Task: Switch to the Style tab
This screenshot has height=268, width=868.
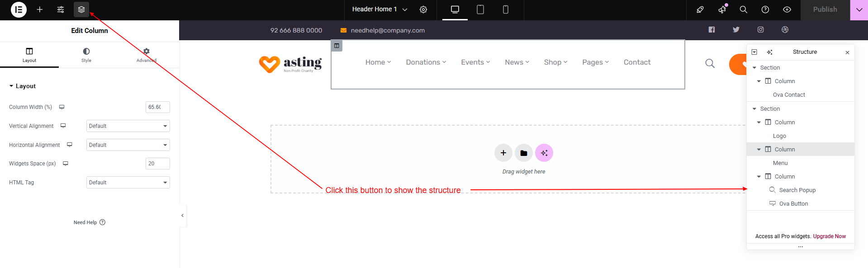Action: pyautogui.click(x=86, y=55)
